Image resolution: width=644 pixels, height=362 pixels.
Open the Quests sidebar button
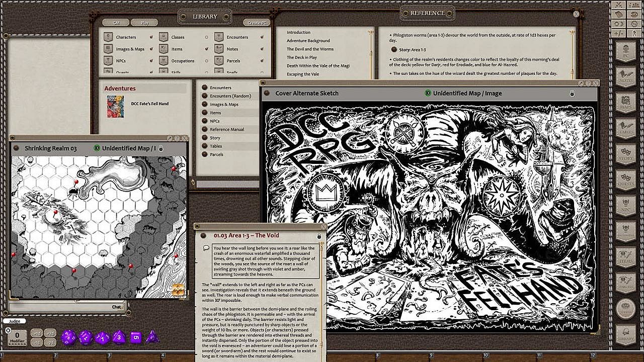[x=625, y=179]
